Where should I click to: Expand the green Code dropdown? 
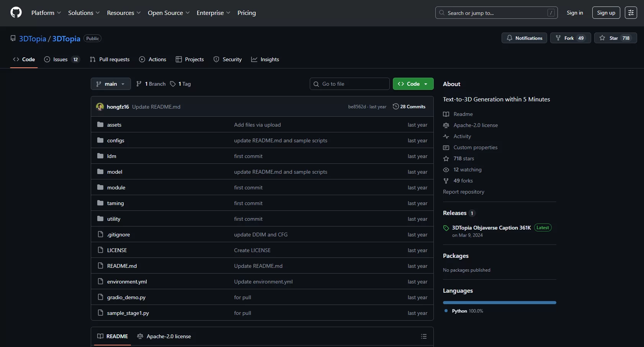tap(413, 84)
